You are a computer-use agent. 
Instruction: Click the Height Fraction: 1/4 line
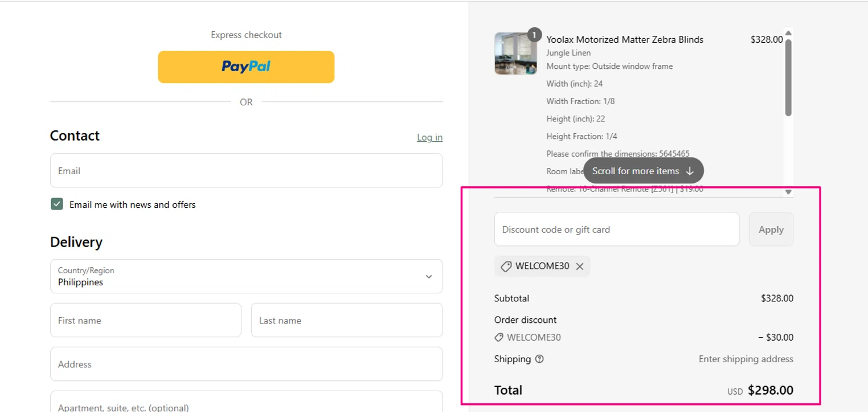point(582,137)
